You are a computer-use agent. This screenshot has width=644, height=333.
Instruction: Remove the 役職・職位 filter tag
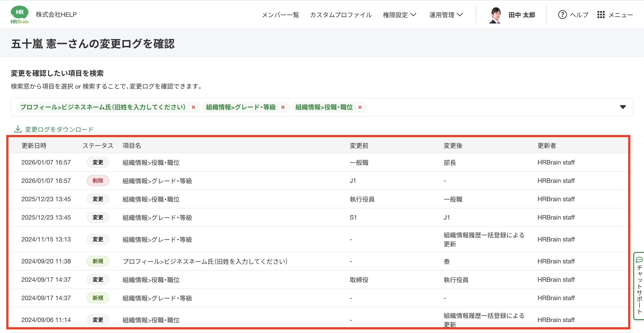click(360, 107)
